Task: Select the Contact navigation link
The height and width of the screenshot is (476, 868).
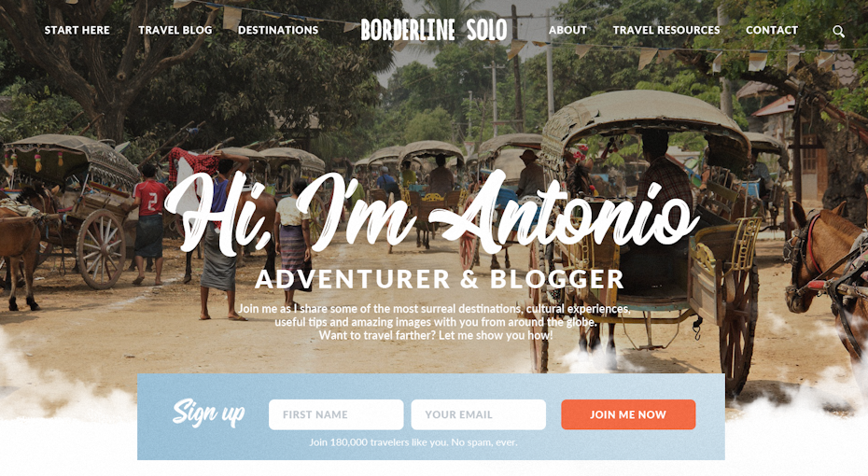Action: (772, 30)
